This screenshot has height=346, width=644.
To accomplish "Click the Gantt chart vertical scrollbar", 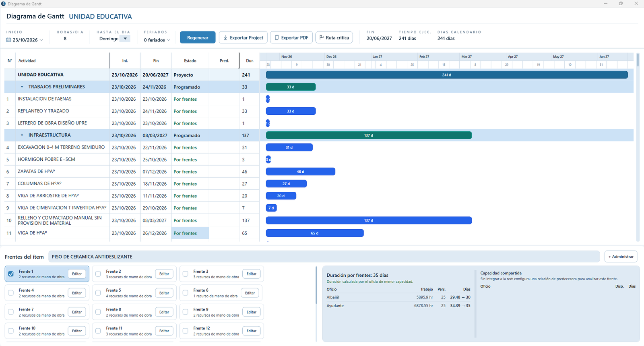I will pos(638,147).
